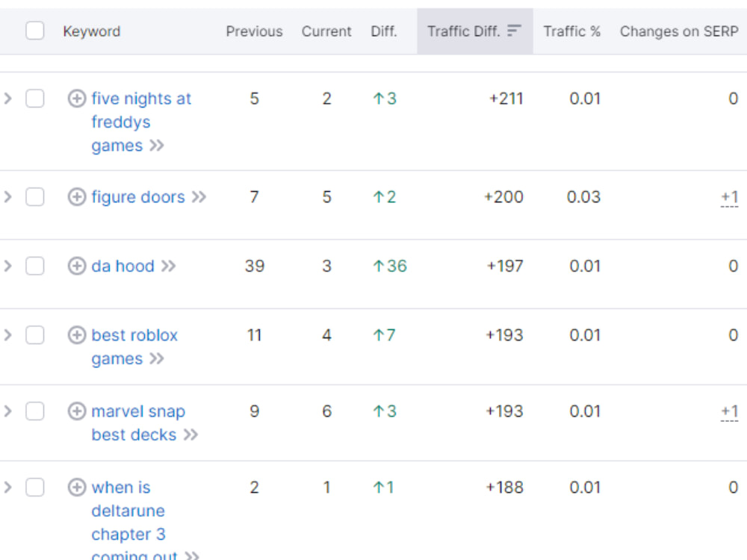
Task: Sort by the Keyword column header
Action: tap(91, 31)
